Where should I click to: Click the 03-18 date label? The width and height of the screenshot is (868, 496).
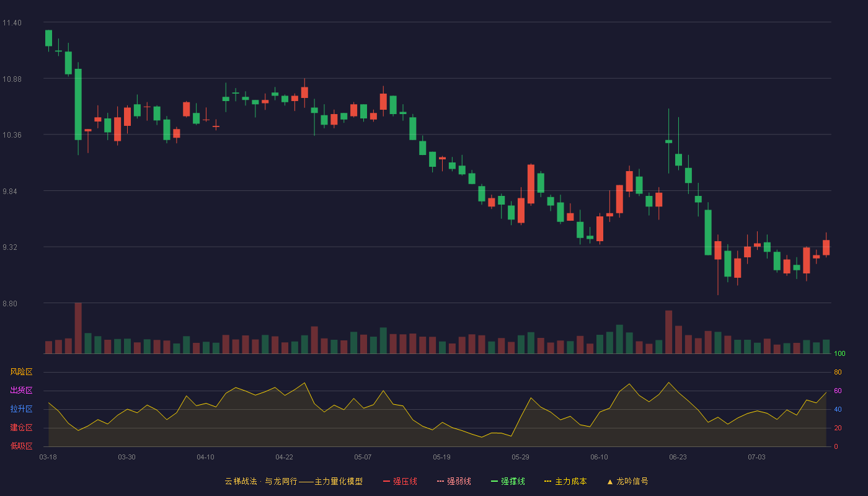coord(48,457)
